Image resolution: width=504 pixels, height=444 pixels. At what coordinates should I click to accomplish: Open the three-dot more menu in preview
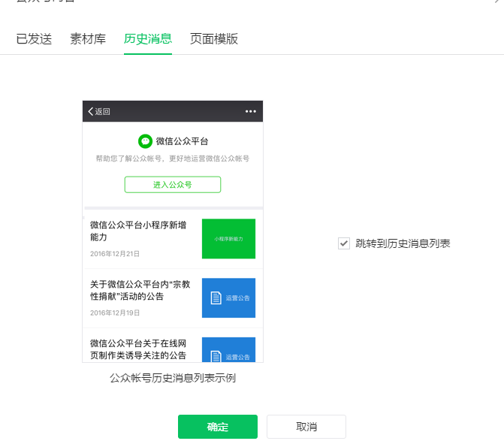[251, 111]
